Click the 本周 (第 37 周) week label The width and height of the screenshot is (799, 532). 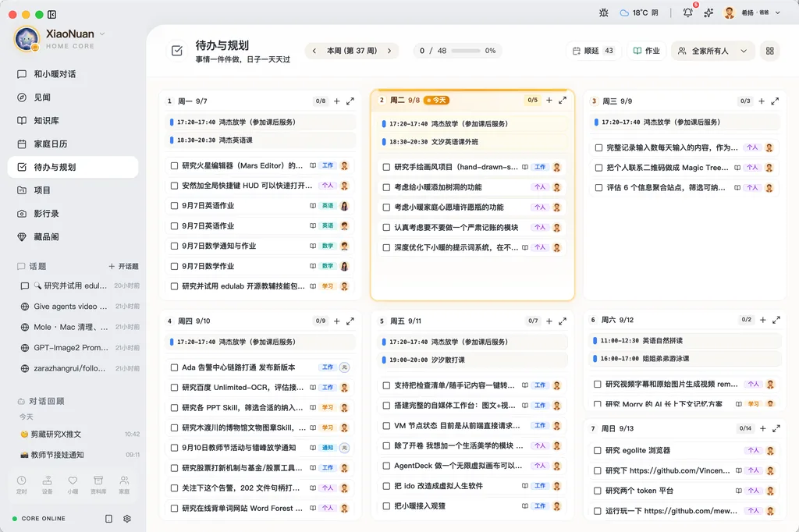352,51
